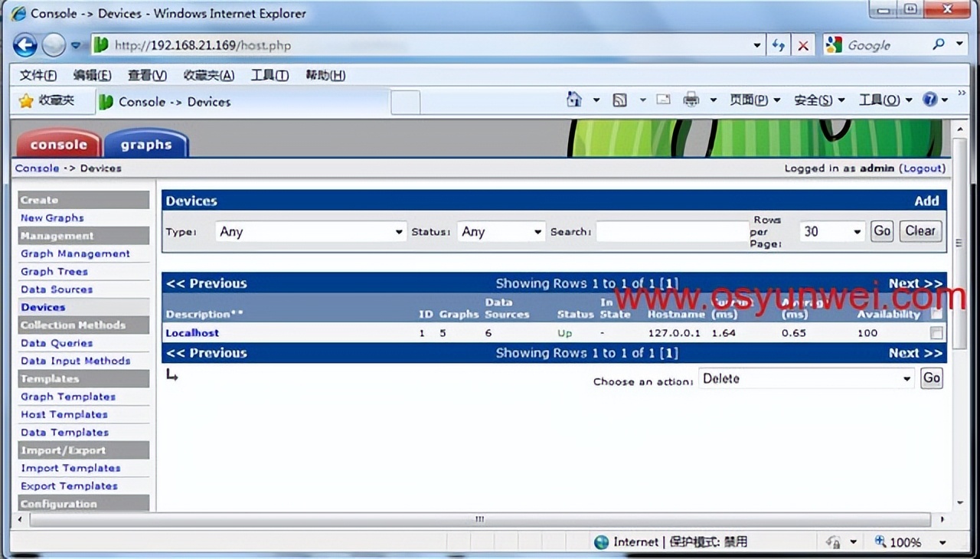980x559 pixels.
Task: Click the Google search icon
Action: [832, 44]
